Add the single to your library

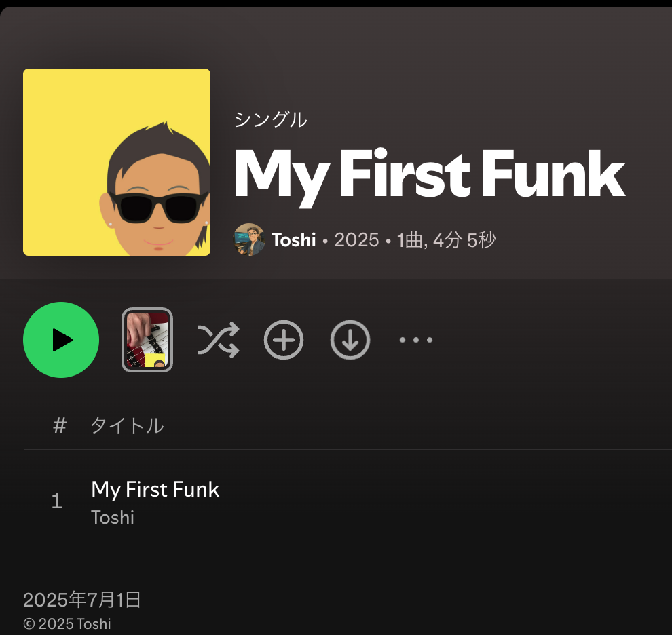(284, 340)
